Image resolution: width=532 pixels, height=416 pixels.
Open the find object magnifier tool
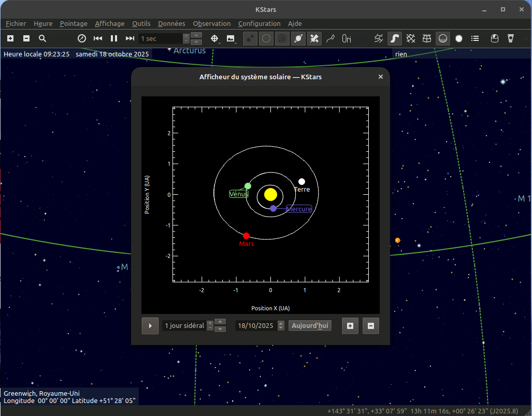[x=42, y=38]
